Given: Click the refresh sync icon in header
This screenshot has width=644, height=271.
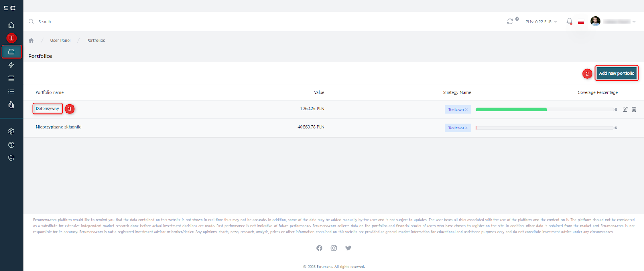Looking at the screenshot, I should (x=510, y=21).
